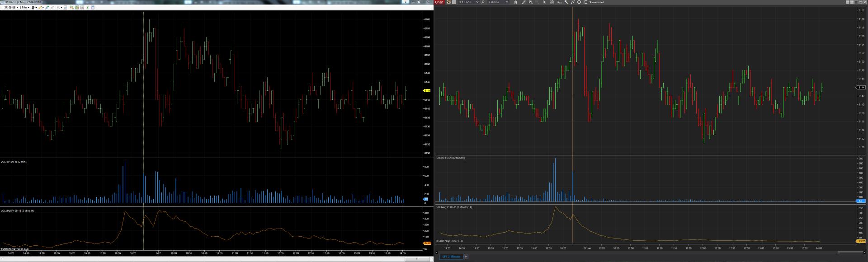Click the first link square at right window top
The height and width of the screenshot is (262, 868).
coord(848,2)
